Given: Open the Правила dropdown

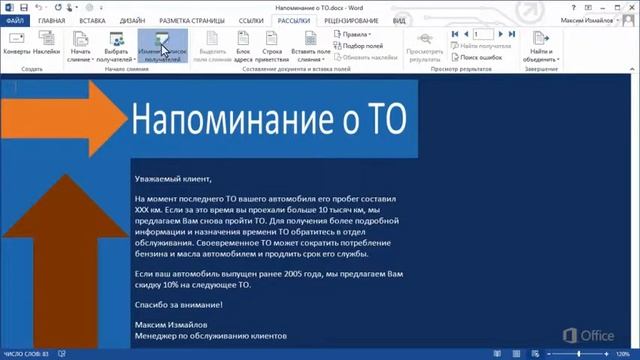Looking at the screenshot, I should 352,34.
